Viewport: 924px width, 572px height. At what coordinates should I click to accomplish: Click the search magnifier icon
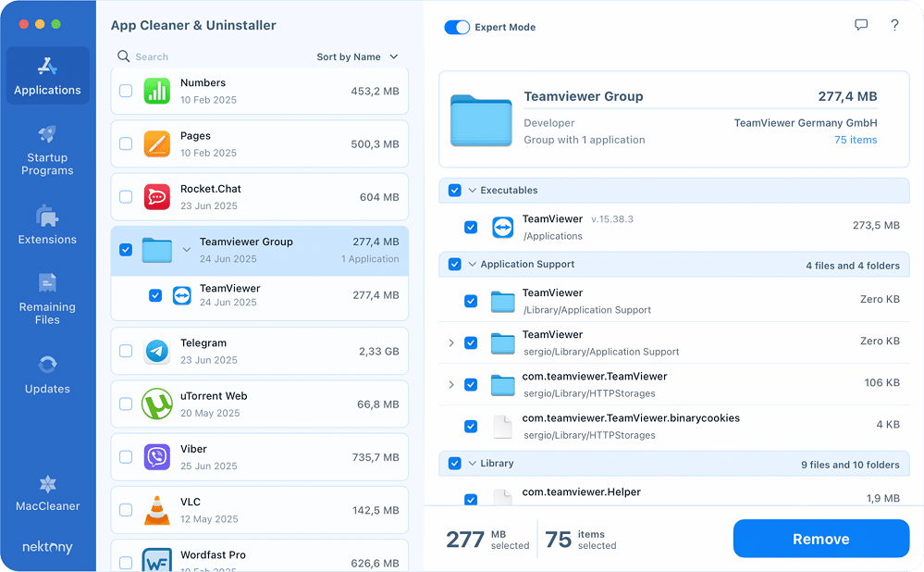point(123,56)
